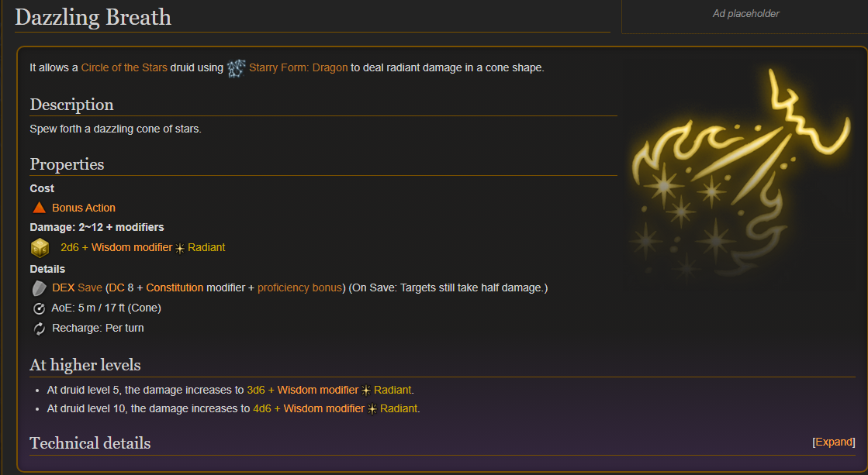Click the Starry Form: Dragon constellation icon
The width and height of the screenshot is (868, 475).
coord(236,68)
